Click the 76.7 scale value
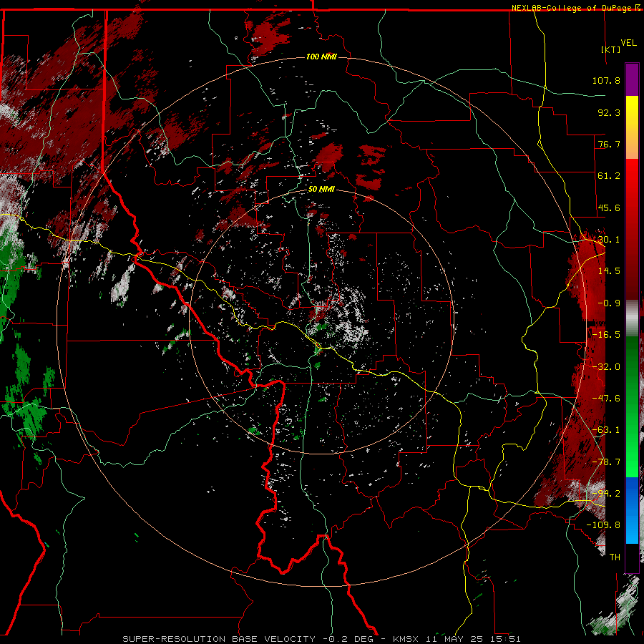Screen dimensions: 644x644 tap(609, 144)
